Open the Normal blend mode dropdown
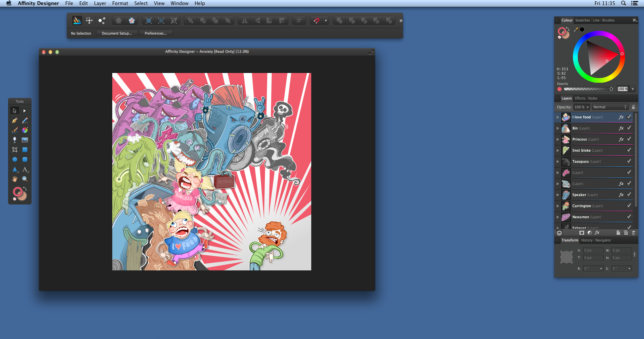 (610, 107)
